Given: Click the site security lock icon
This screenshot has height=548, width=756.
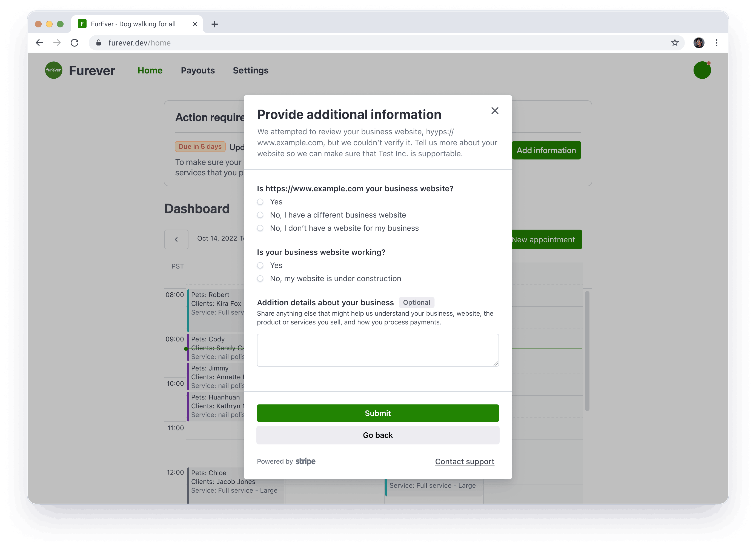Looking at the screenshot, I should (98, 43).
